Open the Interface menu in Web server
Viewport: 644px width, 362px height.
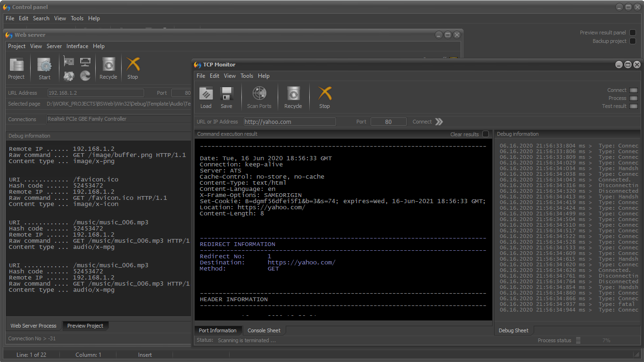click(x=77, y=46)
